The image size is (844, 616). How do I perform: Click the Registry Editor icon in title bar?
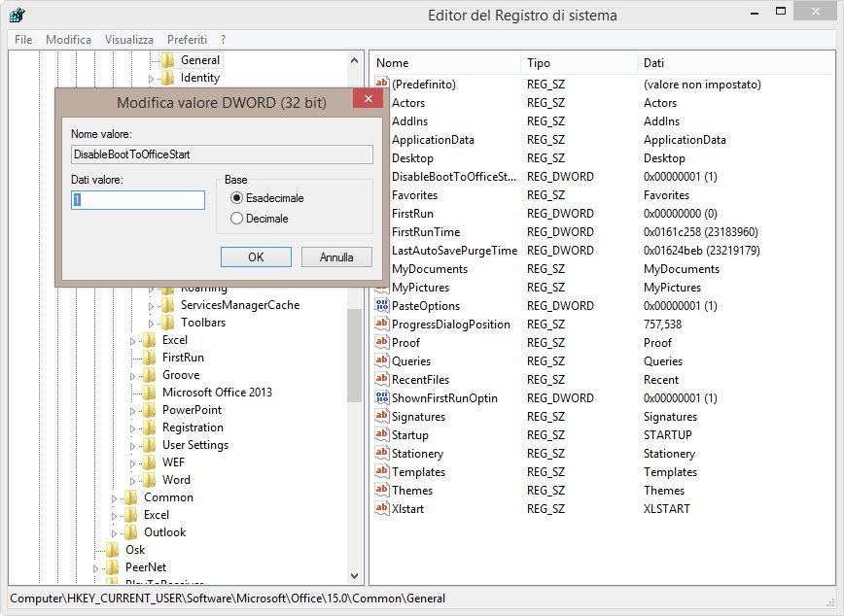pyautogui.click(x=17, y=15)
